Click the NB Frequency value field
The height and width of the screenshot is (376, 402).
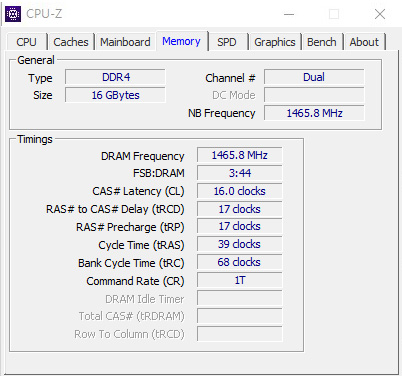click(314, 113)
